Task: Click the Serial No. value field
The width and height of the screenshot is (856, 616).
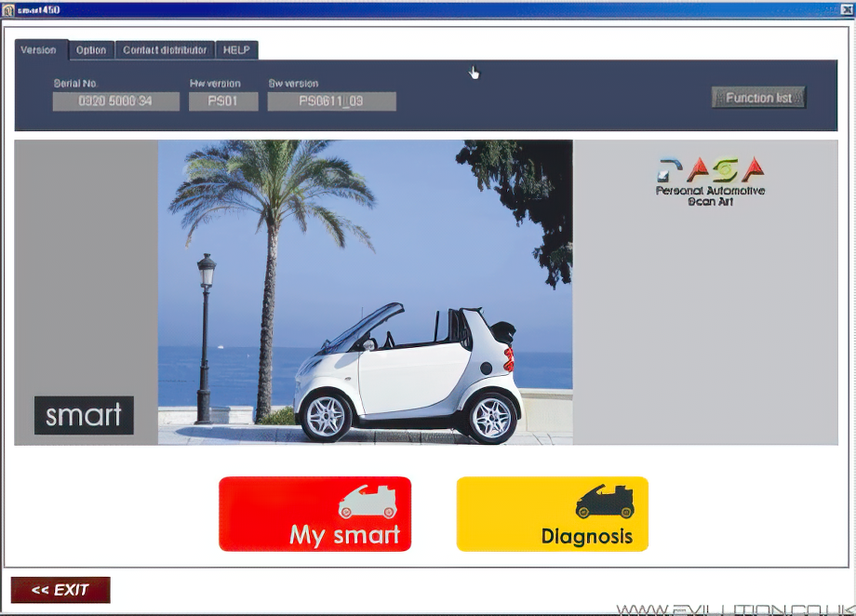Action: tap(115, 101)
